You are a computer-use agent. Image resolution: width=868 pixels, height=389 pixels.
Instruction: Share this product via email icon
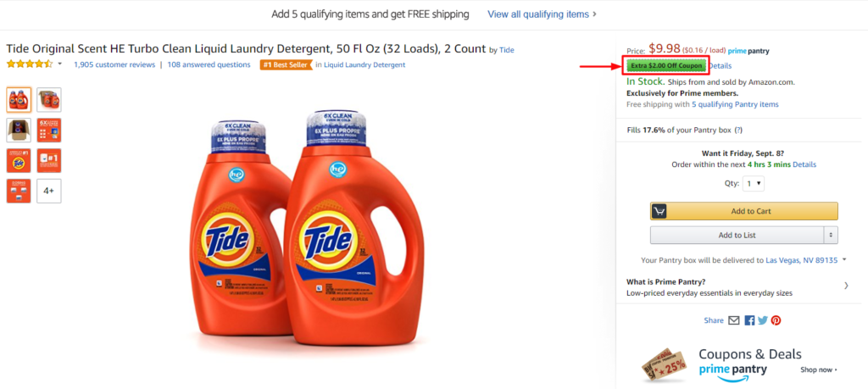734,320
